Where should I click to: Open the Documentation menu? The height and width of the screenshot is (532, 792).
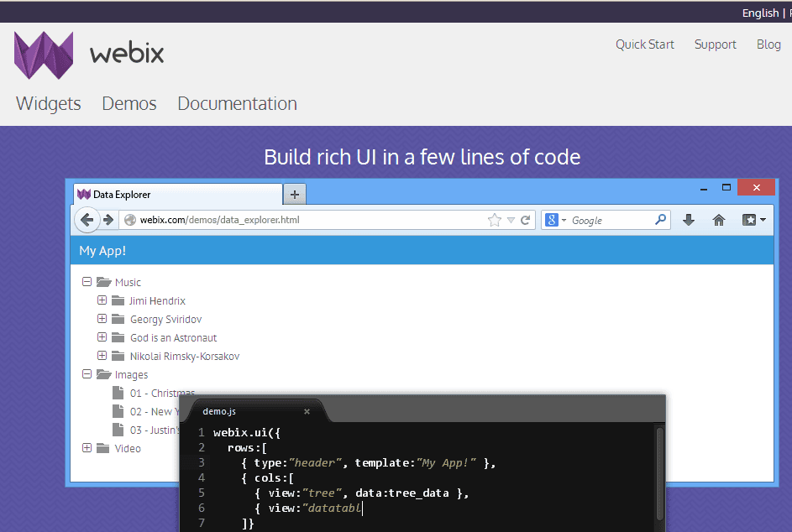tap(238, 103)
